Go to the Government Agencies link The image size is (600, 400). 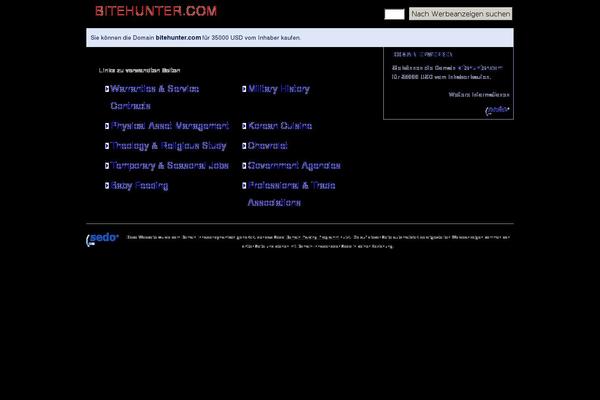[294, 166]
